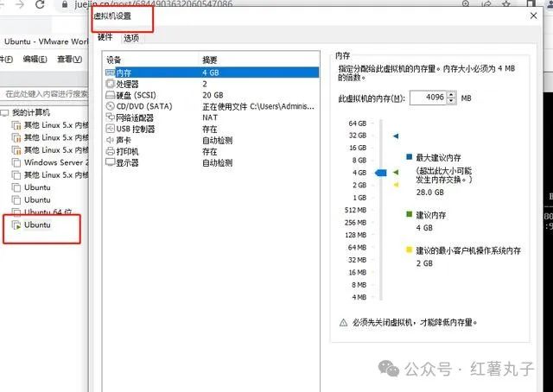The height and width of the screenshot is (392, 553).
Task: Click the 存在 summary of USB 控制器
Action: 209,129
